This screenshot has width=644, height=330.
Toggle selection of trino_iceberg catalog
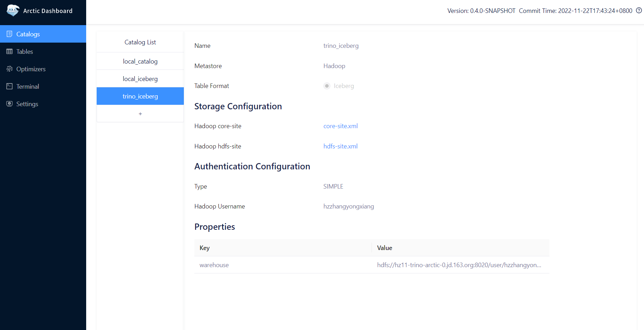140,96
